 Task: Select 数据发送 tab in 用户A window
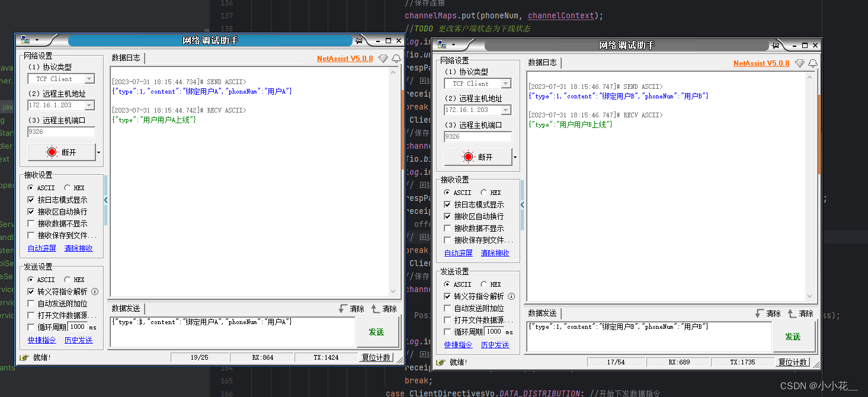pos(126,309)
